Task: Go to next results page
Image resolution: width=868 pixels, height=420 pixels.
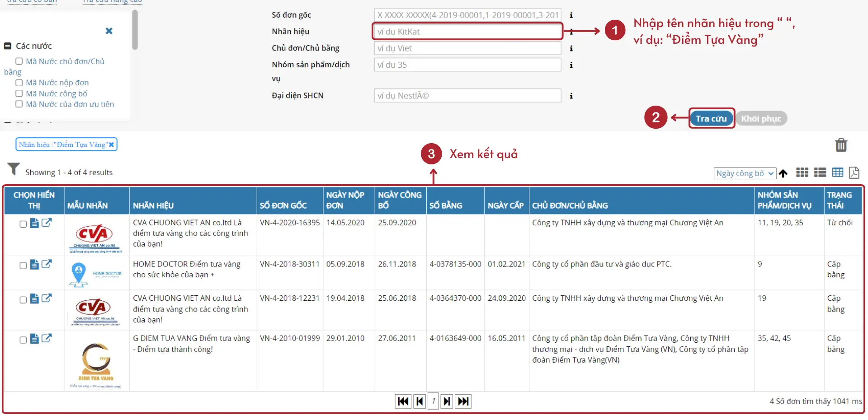Action: pos(447,401)
